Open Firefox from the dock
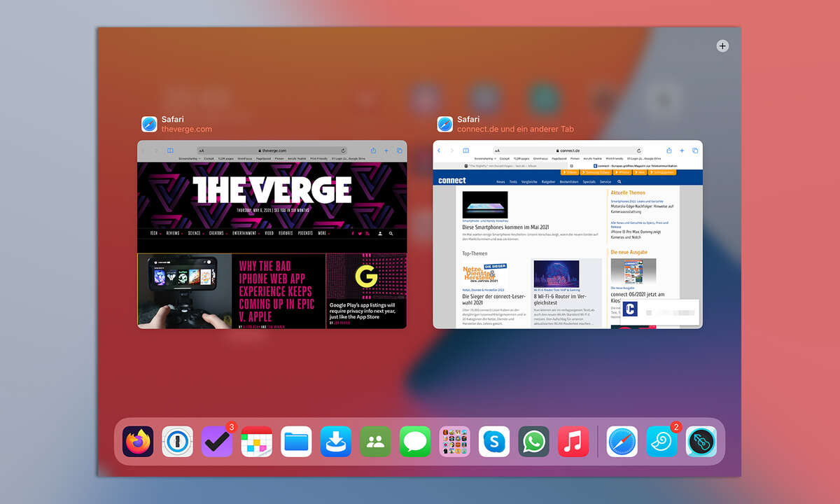This screenshot has height=504, width=840. (138, 442)
